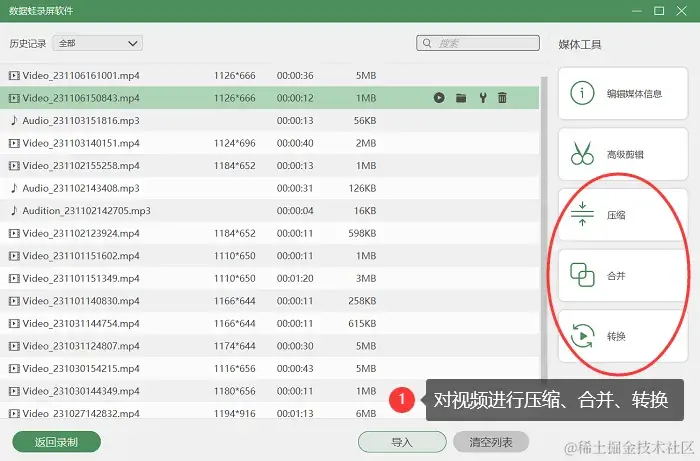The image size is (700, 461).
Task: Open file folder for selected video row
Action: [461, 98]
